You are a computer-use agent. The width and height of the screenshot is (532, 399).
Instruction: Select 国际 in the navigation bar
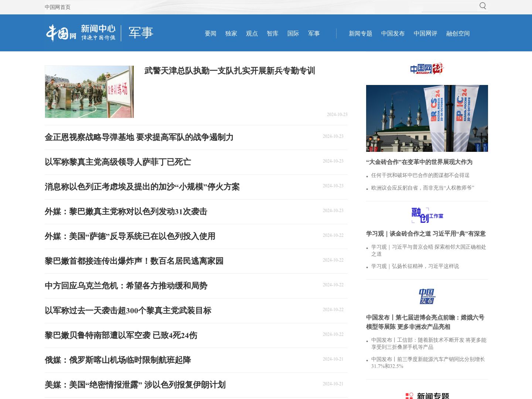[x=293, y=34]
